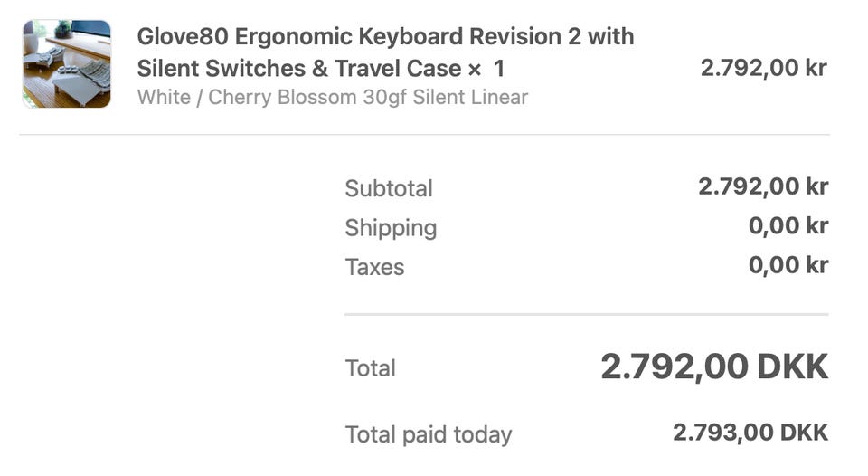Screen dimensions: 868x476
Task: Click the divider line below the product item
Action: 424,136
